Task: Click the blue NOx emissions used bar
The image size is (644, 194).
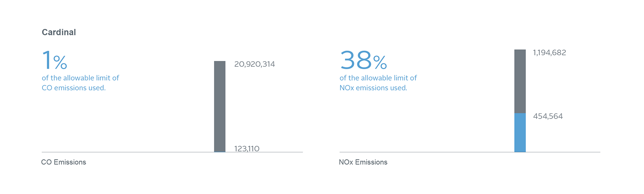Action: click(x=520, y=133)
